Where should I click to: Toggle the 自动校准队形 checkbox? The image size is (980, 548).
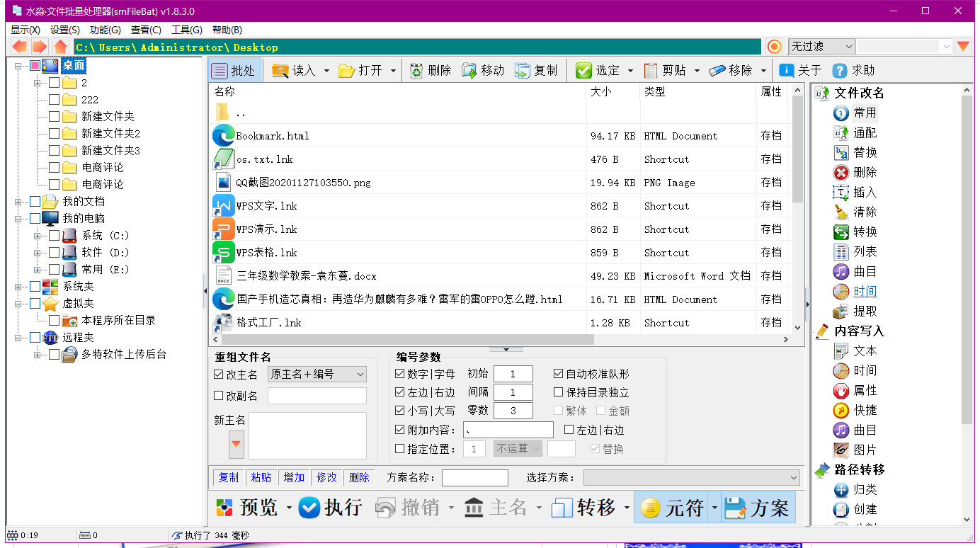[x=559, y=374]
